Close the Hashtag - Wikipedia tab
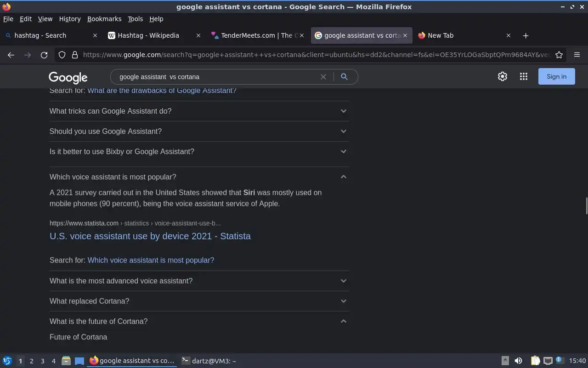The image size is (588, 368). click(x=198, y=35)
